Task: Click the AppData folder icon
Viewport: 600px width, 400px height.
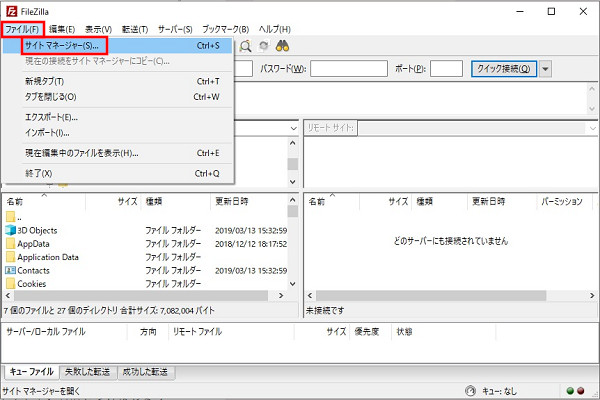Action: (11, 243)
